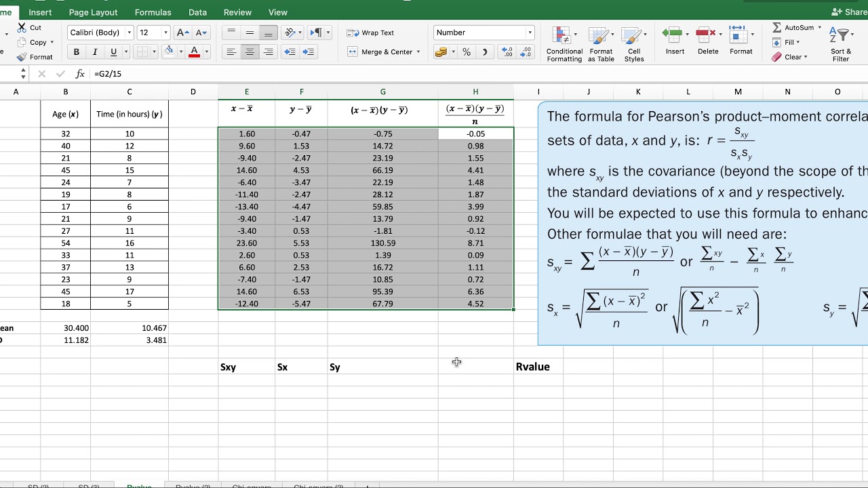Open the font name dropdown
This screenshot has width=868, height=488.
[x=129, y=33]
